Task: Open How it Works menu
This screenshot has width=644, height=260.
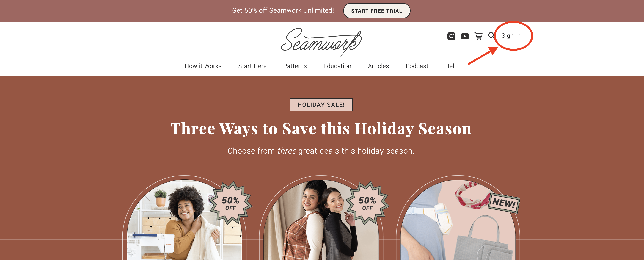Action: tap(203, 66)
